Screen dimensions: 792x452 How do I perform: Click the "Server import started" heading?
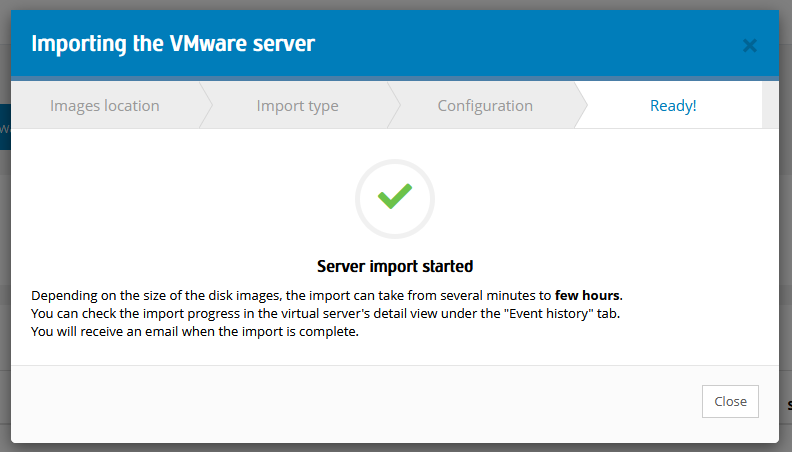(395, 266)
